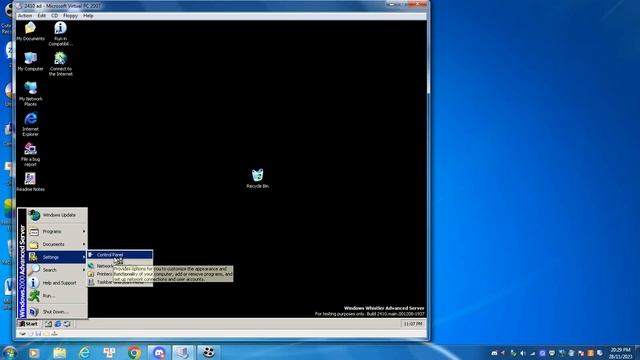
Task: Open File a bug report icon
Action: [30, 154]
